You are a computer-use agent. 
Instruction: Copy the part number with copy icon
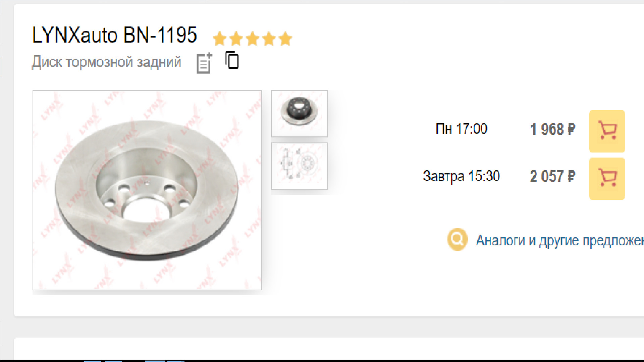(232, 60)
